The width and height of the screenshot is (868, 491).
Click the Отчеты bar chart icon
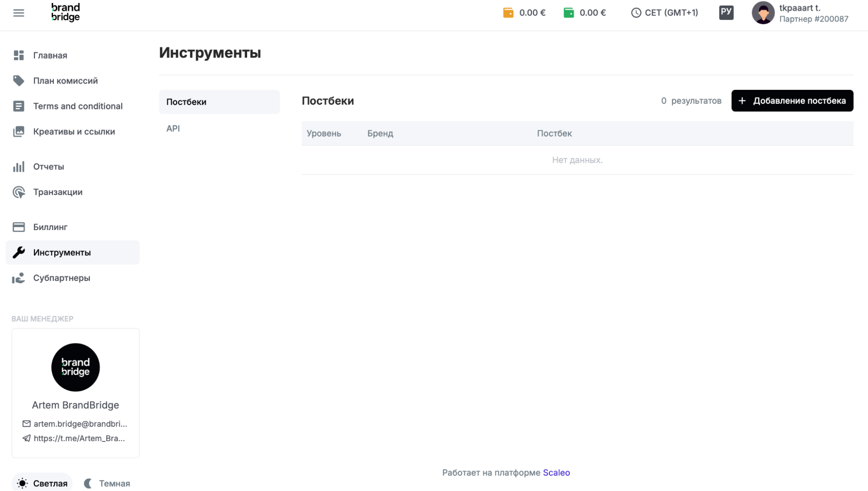19,167
